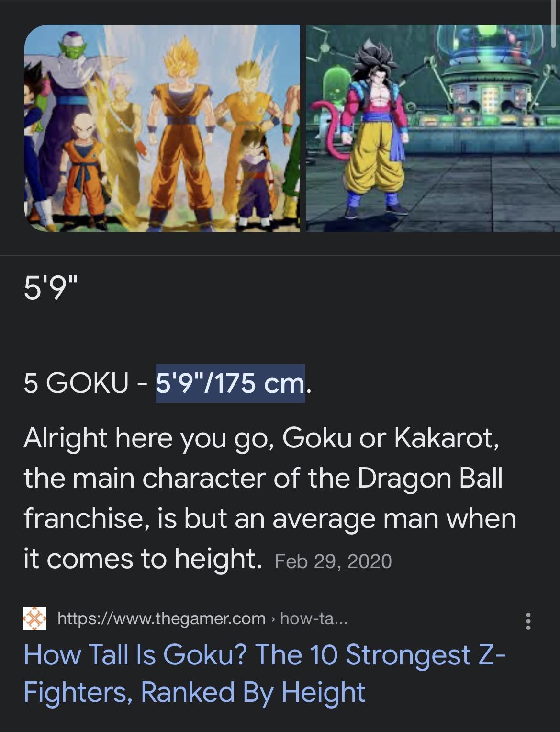Screen dimensions: 560x732
Task: Open the Z-Fighters group image thumbnail
Action: tap(162, 128)
